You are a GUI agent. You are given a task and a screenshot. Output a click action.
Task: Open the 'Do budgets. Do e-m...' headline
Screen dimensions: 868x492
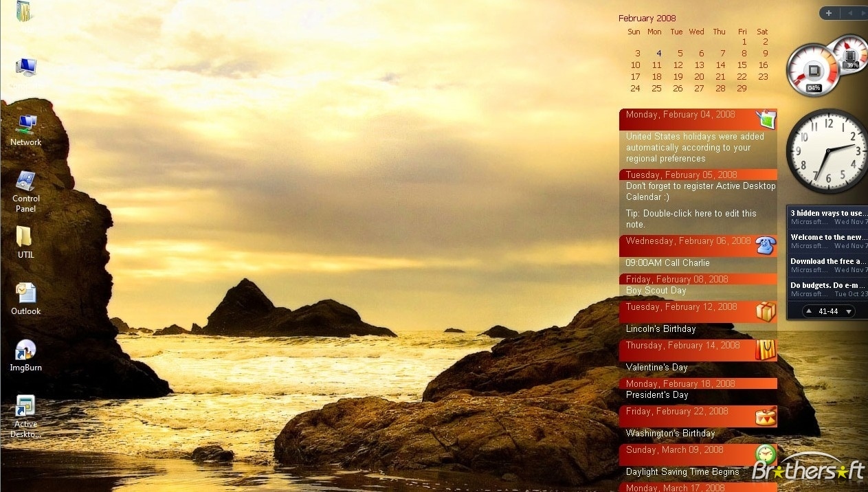tap(827, 285)
